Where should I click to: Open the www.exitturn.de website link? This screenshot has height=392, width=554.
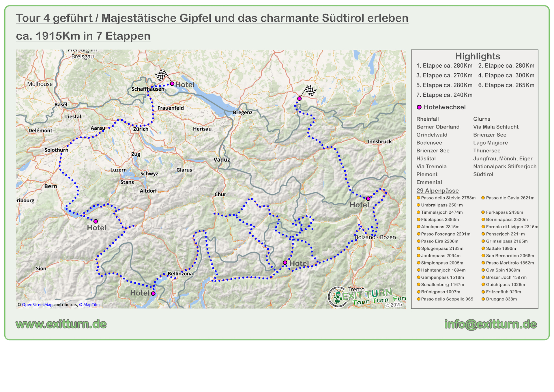click(61, 324)
